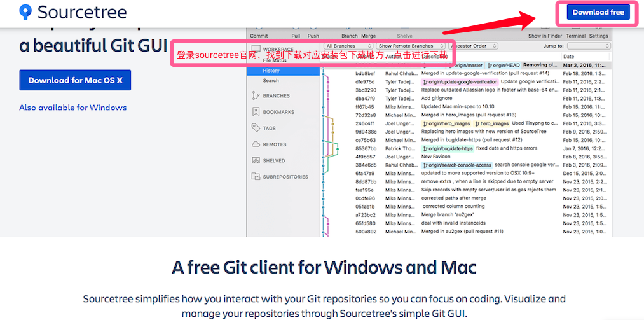The image size is (644, 320).
Task: Click the Terminal toolbar item
Action: 576,36
